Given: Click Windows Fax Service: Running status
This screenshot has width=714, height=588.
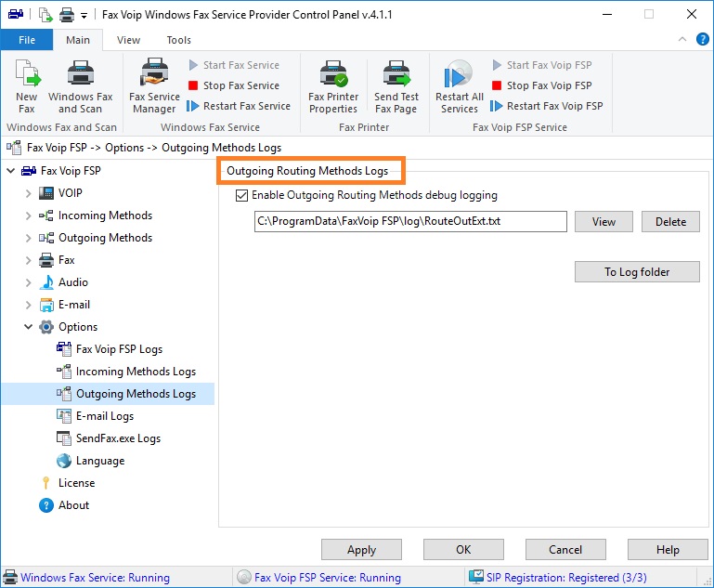Looking at the screenshot, I should coord(95,578).
